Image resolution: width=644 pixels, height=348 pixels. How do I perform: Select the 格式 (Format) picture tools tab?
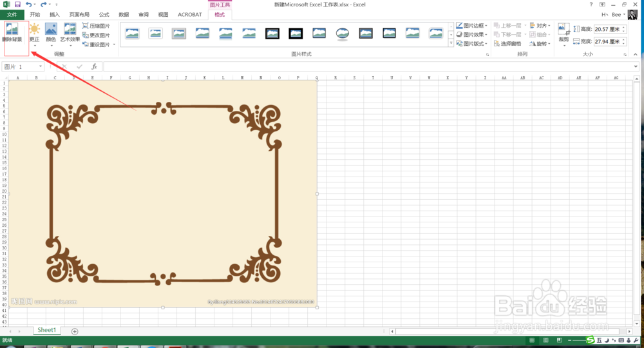coord(220,14)
